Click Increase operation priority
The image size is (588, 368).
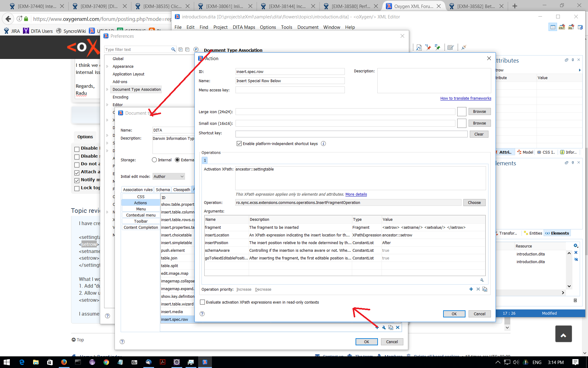click(x=244, y=289)
